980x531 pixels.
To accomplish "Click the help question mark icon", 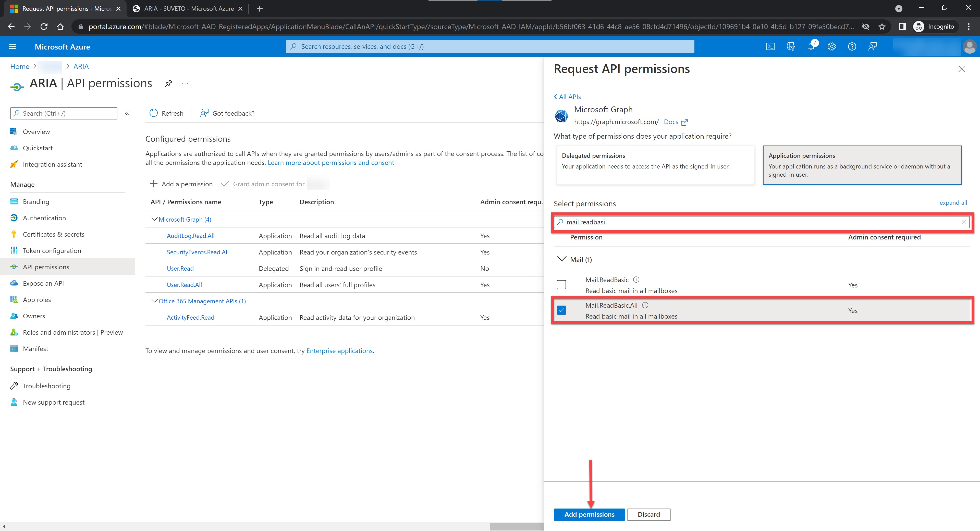I will pyautogui.click(x=852, y=46).
